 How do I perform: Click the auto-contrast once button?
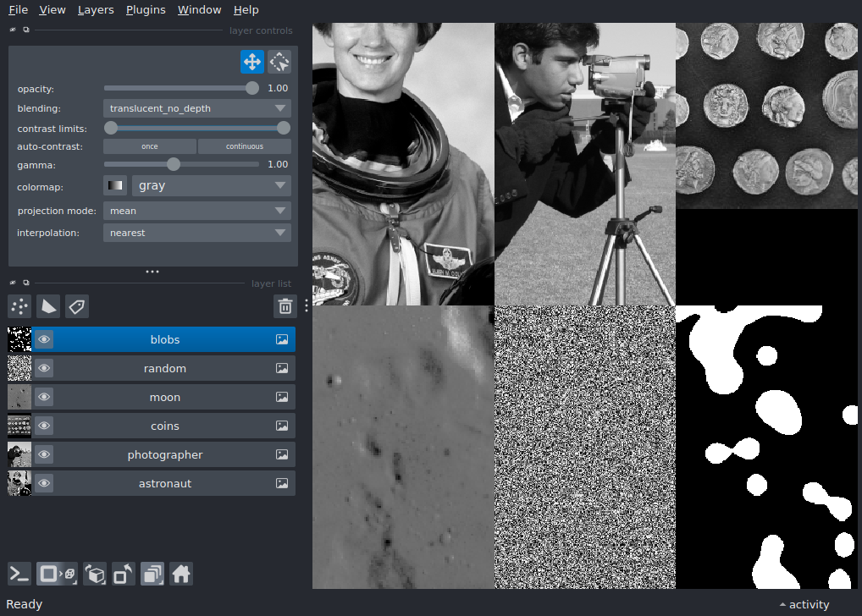click(150, 146)
